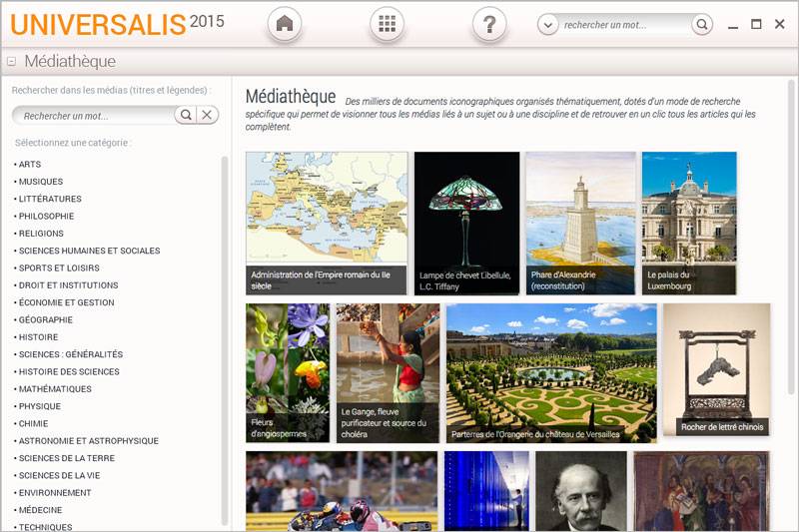Minimize the Universalis window
This screenshot has width=799, height=532.
733,25
